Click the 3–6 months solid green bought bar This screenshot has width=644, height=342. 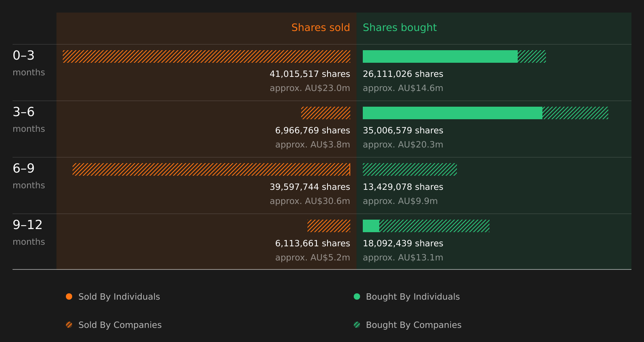coord(453,113)
